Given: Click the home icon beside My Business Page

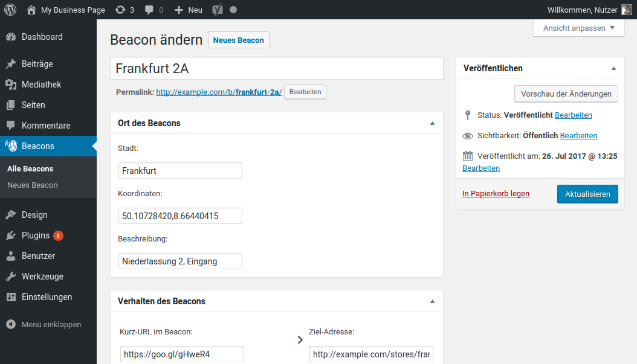Looking at the screenshot, I should [x=31, y=10].
